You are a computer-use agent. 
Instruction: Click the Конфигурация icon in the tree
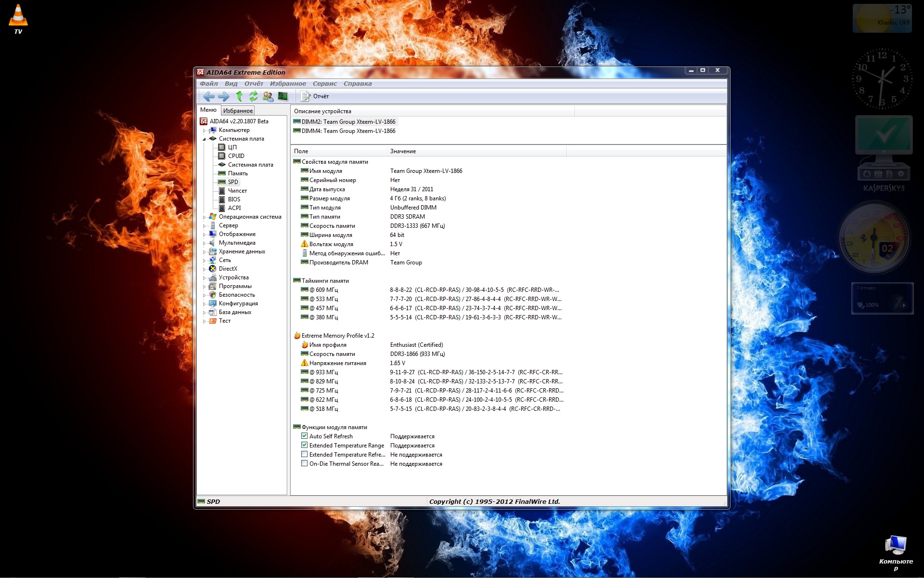213,303
